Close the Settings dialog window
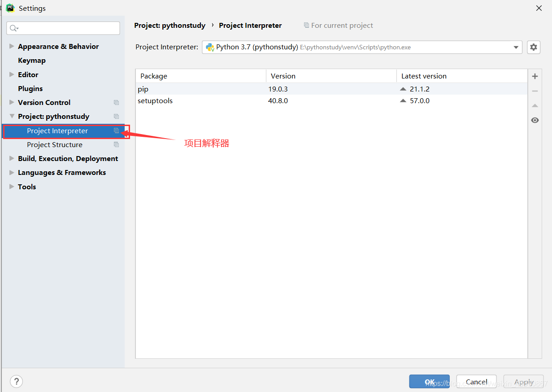 tap(539, 8)
